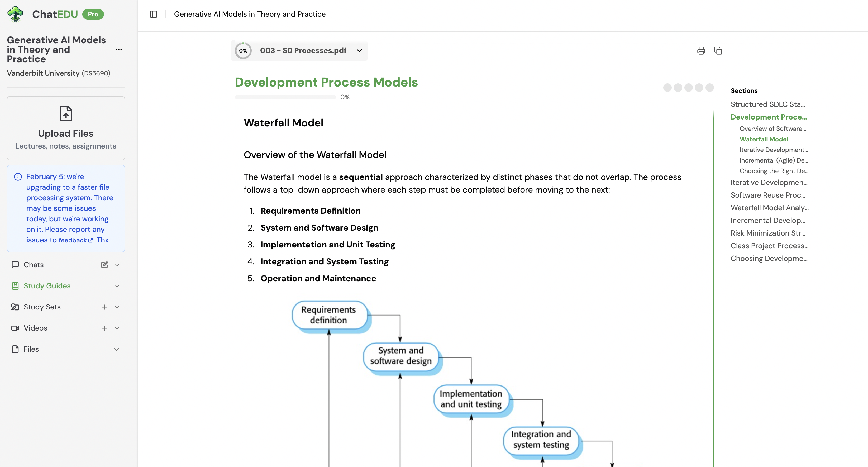Image resolution: width=868 pixels, height=467 pixels.
Task: Expand the Files section
Action: [x=117, y=349]
